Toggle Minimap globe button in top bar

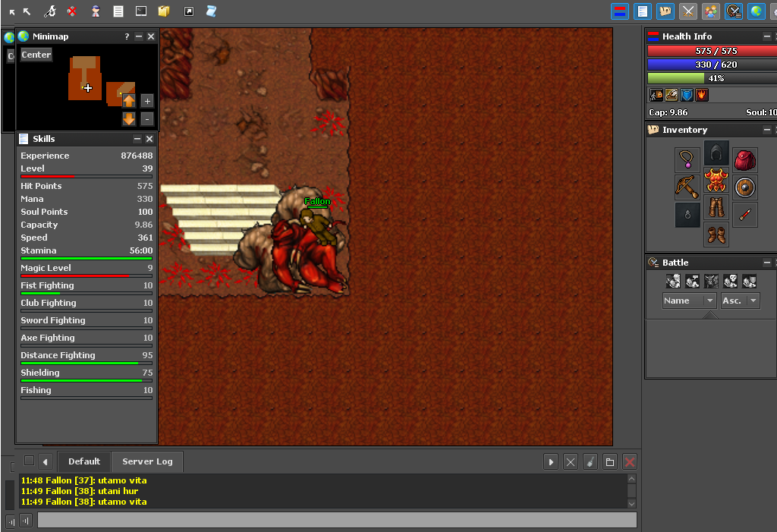tap(757, 11)
